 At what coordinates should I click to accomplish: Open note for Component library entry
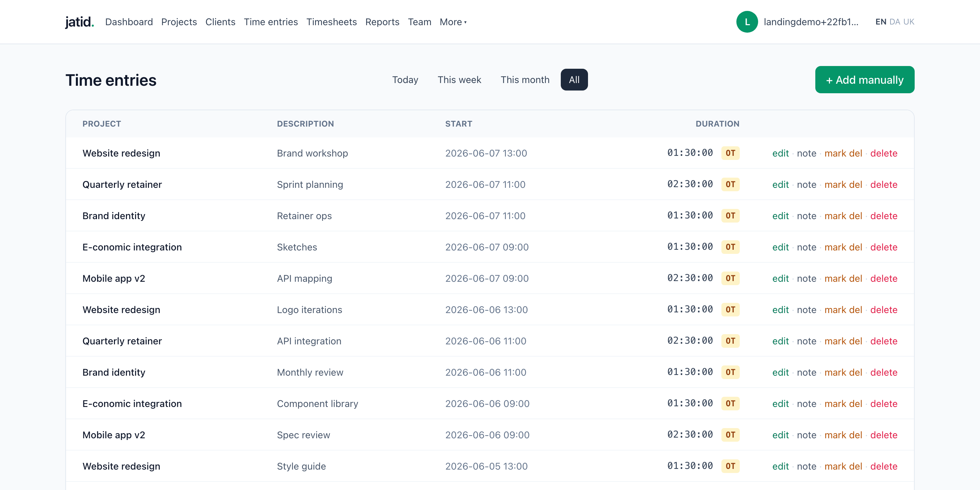(x=806, y=404)
